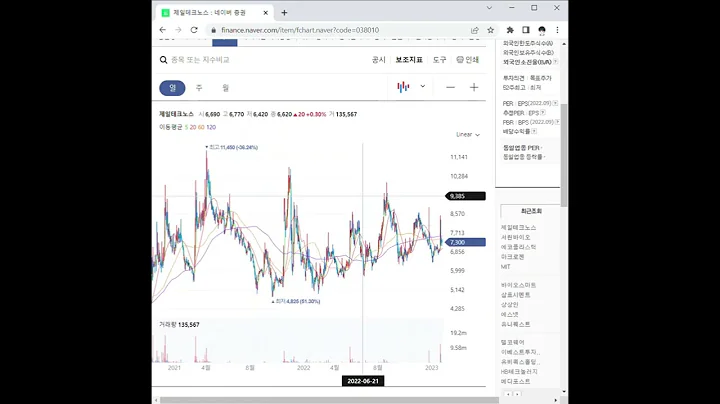
Task: Click previous page arrow in recent list
Action: pyautogui.click(x=508, y=394)
